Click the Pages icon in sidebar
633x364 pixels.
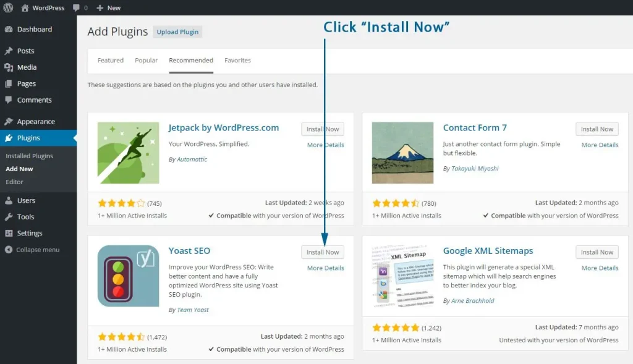(x=9, y=83)
